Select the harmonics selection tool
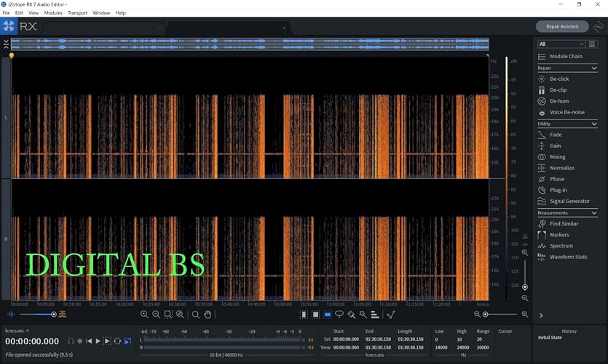The width and height of the screenshot is (608, 364). pyautogui.click(x=375, y=314)
